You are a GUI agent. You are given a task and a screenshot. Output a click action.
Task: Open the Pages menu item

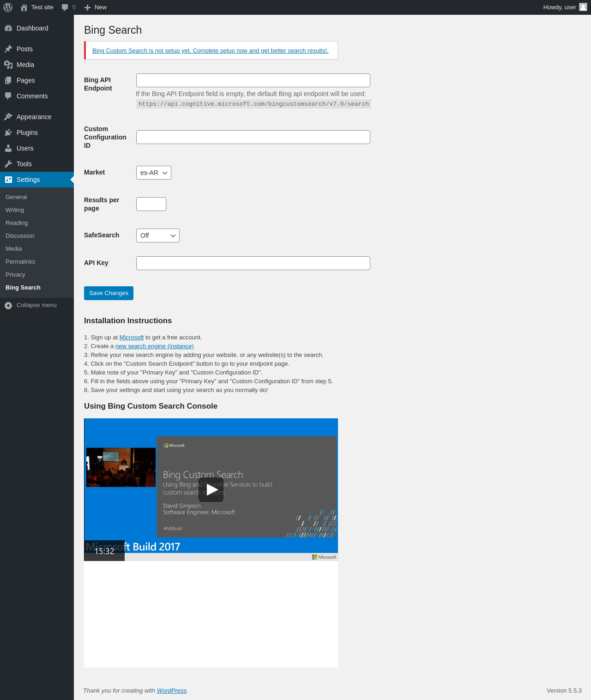click(37, 80)
